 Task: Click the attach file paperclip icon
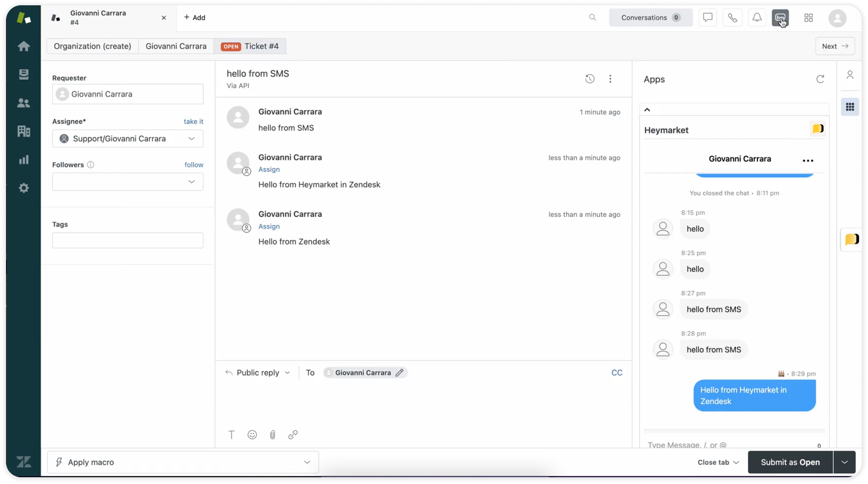pyautogui.click(x=272, y=435)
